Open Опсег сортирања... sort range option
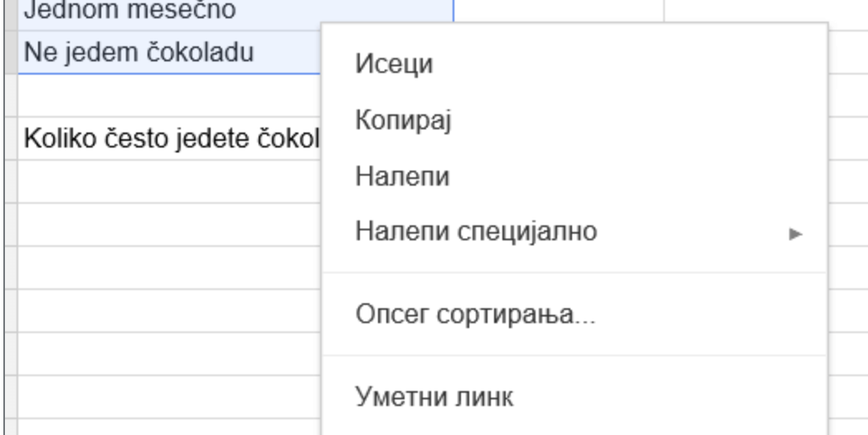868x435 pixels. [x=476, y=315]
